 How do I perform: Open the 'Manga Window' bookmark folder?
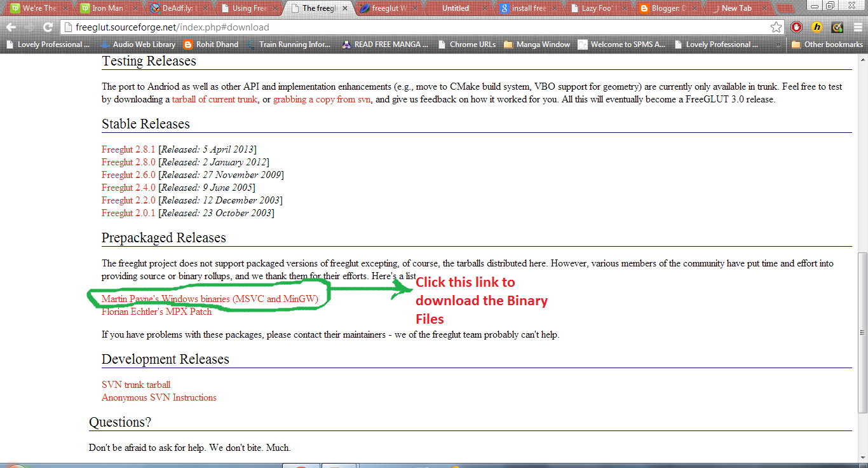(x=536, y=45)
